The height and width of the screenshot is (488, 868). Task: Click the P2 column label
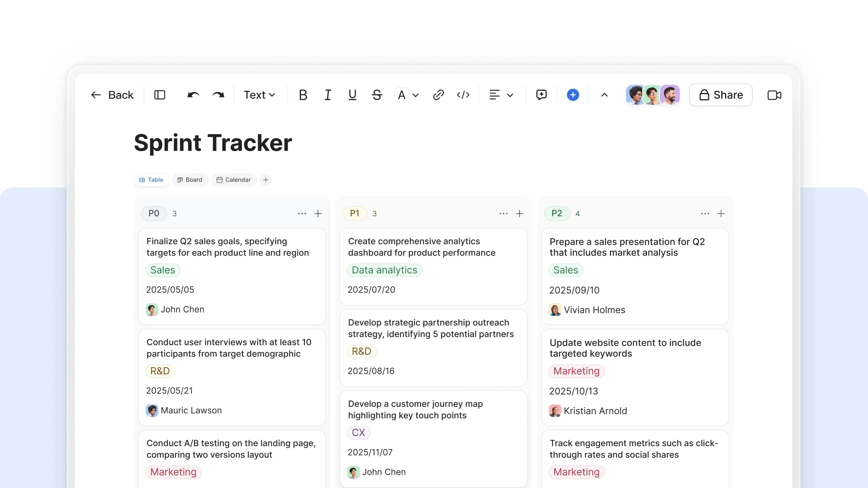coord(557,213)
